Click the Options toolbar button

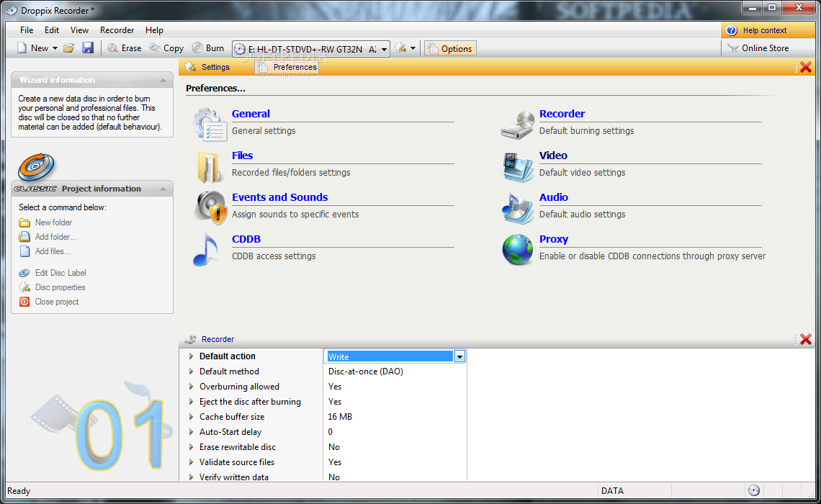pos(450,49)
